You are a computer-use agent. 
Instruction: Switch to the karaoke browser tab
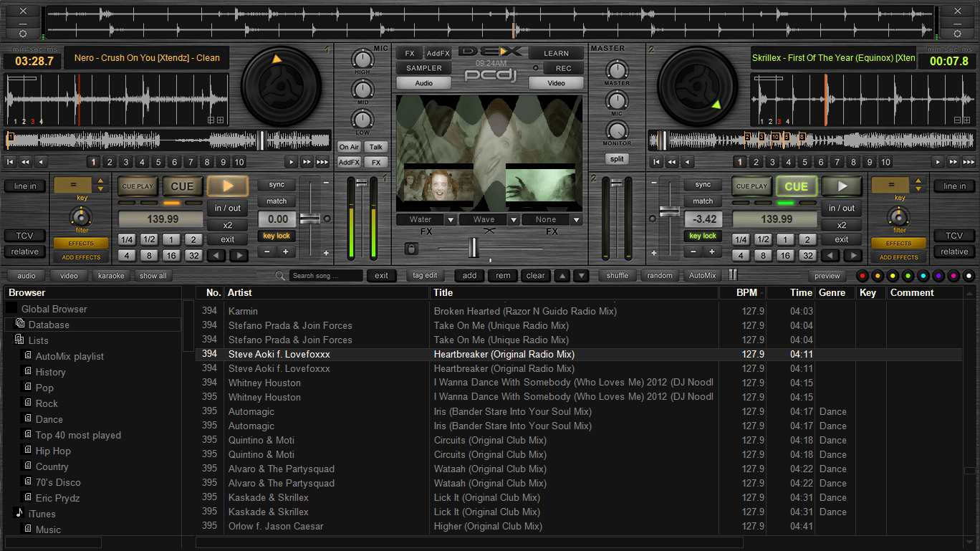[111, 275]
